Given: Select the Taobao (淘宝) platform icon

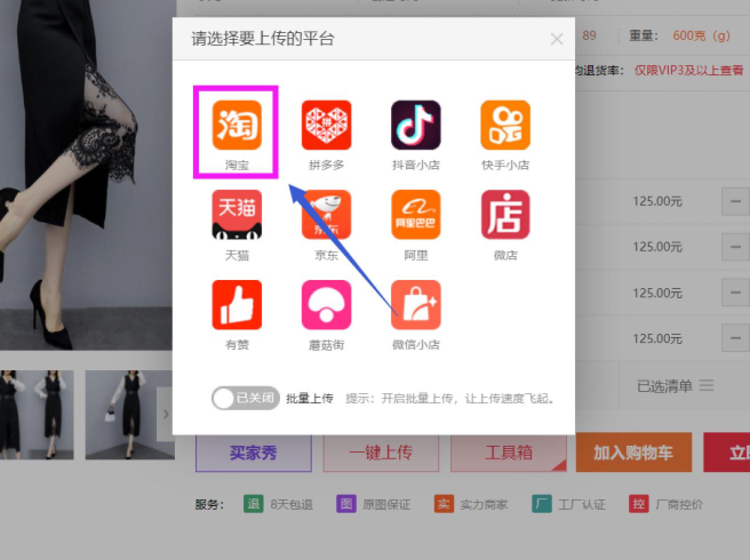Looking at the screenshot, I should pos(237,125).
